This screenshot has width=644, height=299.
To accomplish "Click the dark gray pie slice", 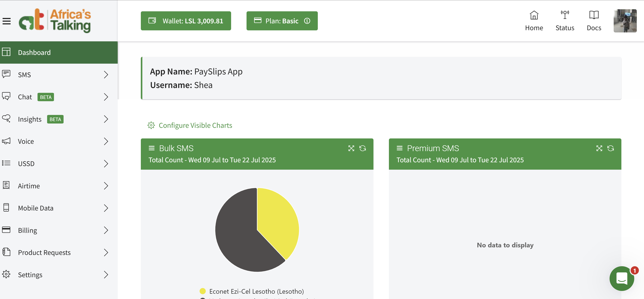I will tap(237, 235).
